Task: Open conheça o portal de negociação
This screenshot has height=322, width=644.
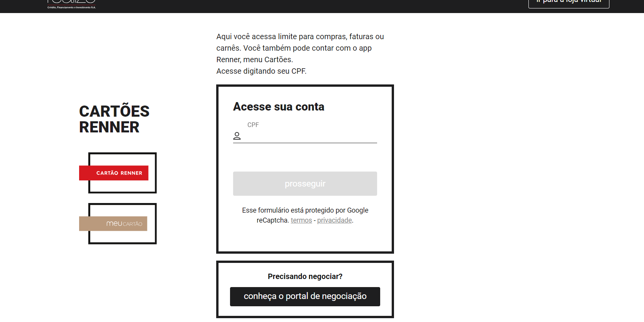Action: pyautogui.click(x=305, y=296)
